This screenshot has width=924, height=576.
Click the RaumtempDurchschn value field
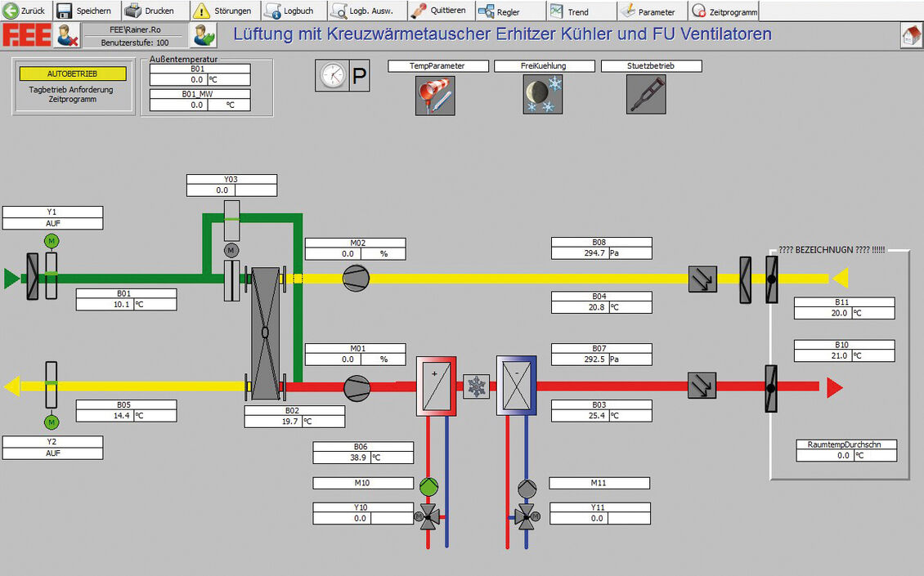(x=847, y=456)
